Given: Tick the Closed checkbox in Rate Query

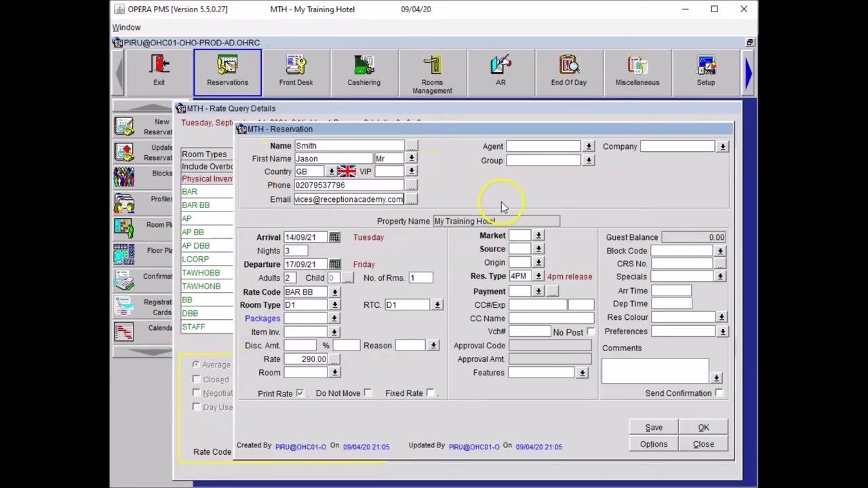Looking at the screenshot, I should pos(196,380).
